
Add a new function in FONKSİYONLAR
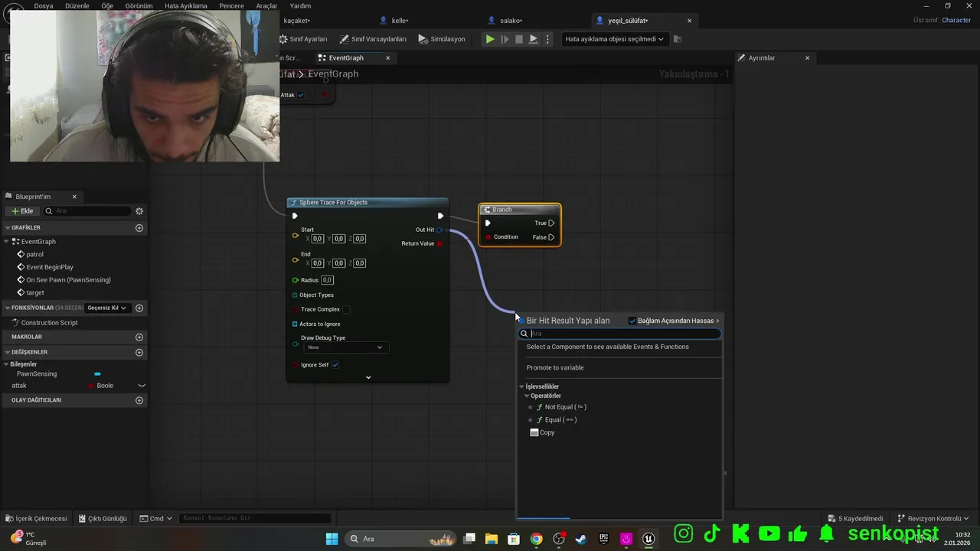(139, 308)
